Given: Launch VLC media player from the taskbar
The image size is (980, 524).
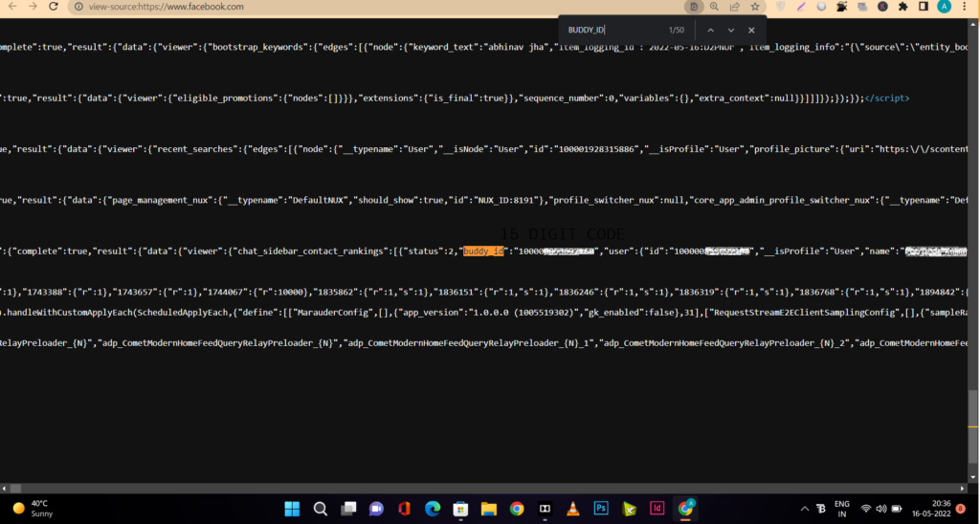Looking at the screenshot, I should click(573, 509).
